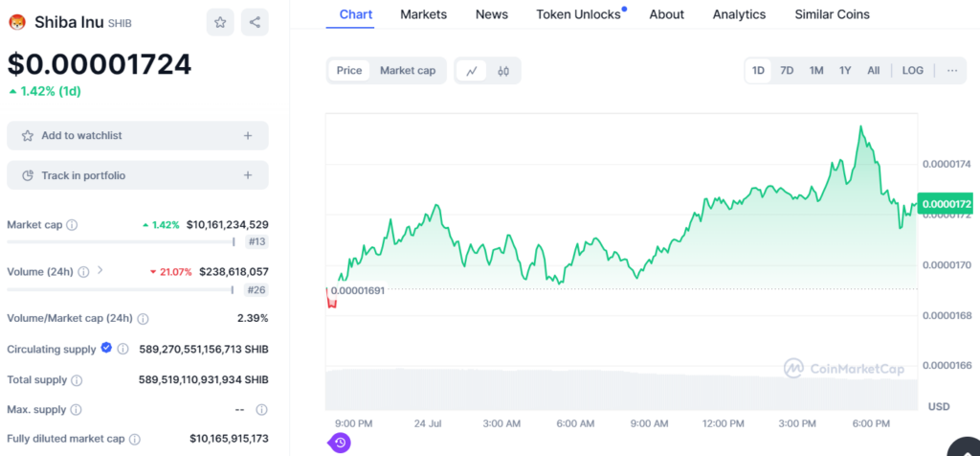Select the 1Y time range

point(845,70)
